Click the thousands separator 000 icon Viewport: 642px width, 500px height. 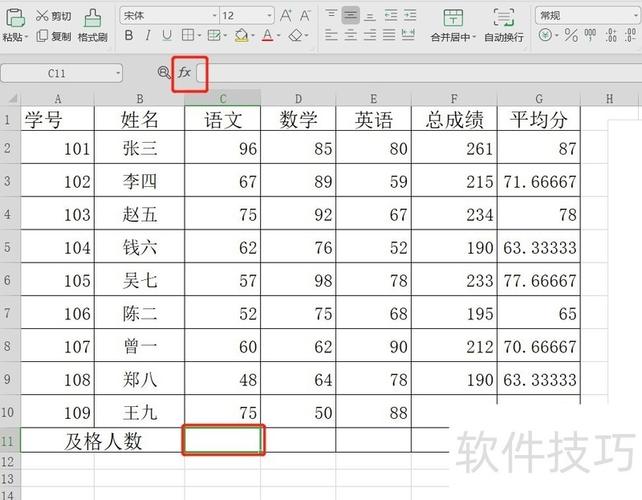[x=590, y=35]
